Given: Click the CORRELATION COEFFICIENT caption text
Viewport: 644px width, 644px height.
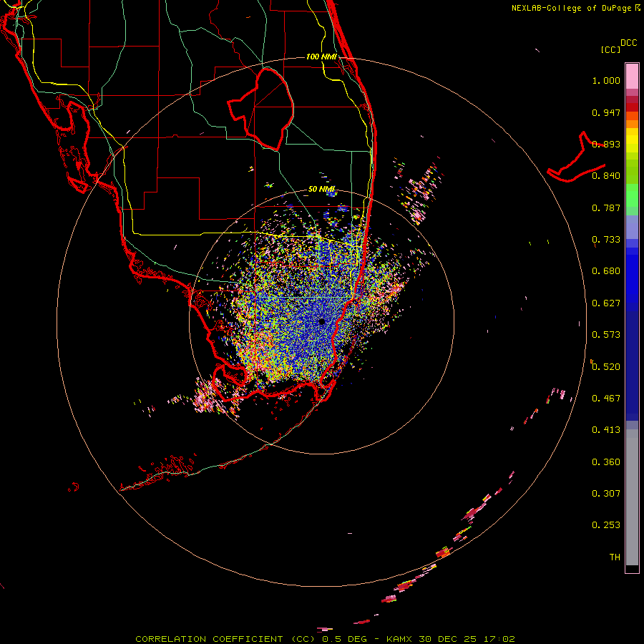Looking at the screenshot, I should [209, 639].
